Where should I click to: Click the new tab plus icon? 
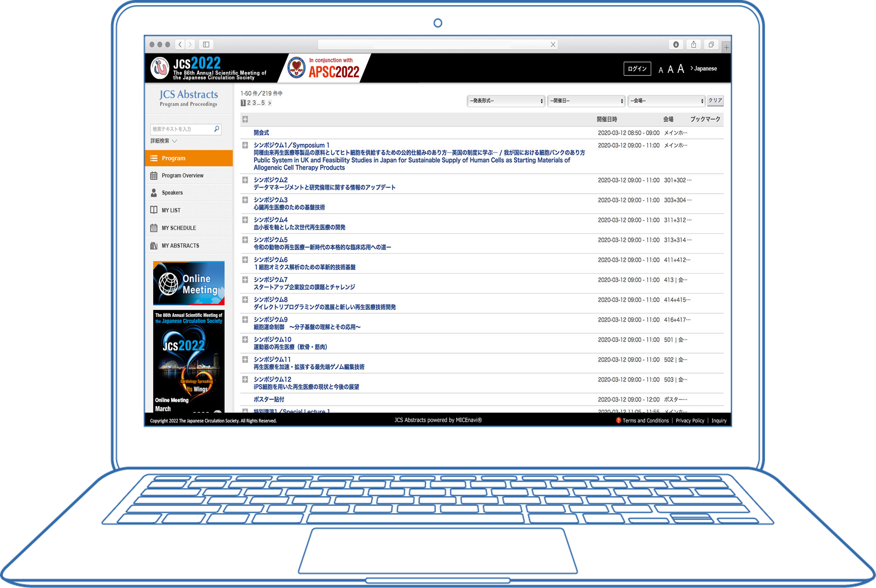pyautogui.click(x=726, y=47)
